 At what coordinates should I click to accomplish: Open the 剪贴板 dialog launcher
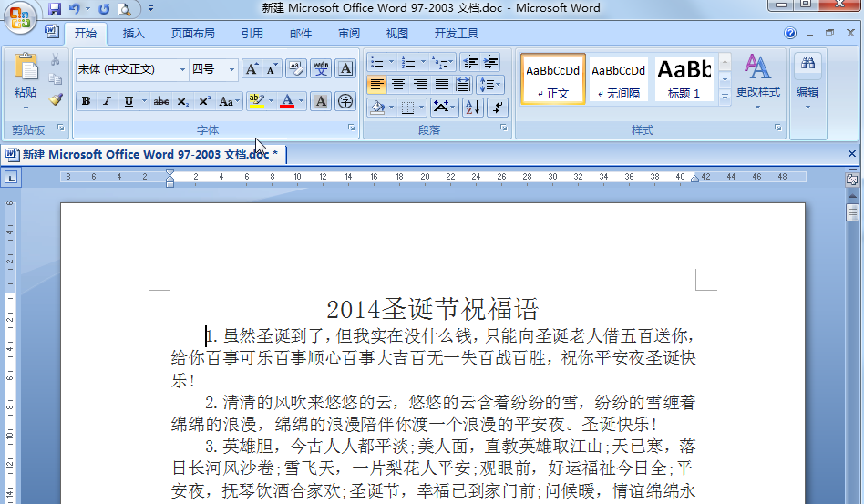click(x=61, y=128)
